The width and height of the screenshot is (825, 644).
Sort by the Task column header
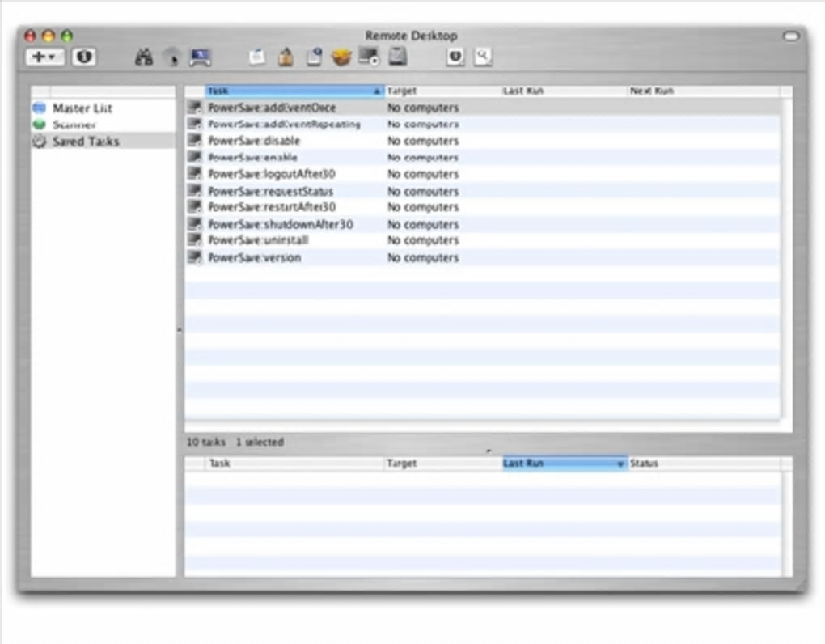pyautogui.click(x=294, y=91)
